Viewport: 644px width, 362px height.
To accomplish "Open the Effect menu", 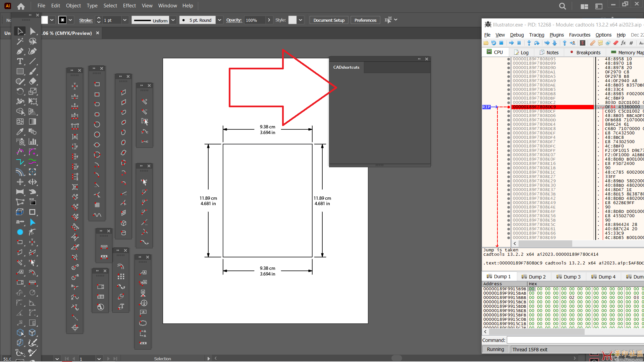I will tap(129, 5).
